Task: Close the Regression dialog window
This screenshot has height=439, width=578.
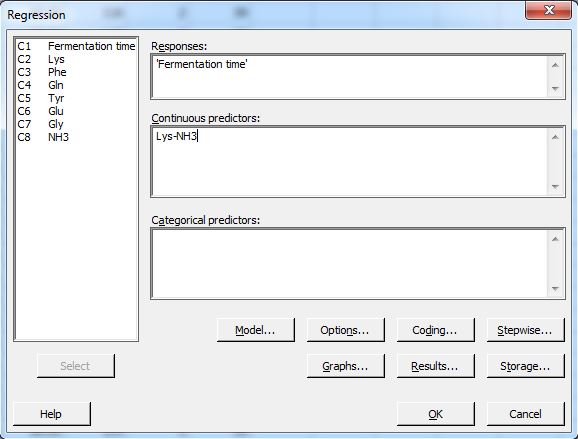Action: 549,10
